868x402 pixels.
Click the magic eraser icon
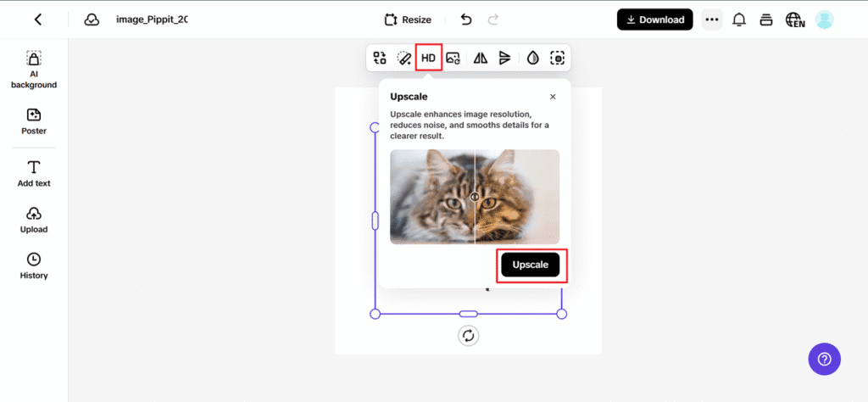pos(404,58)
